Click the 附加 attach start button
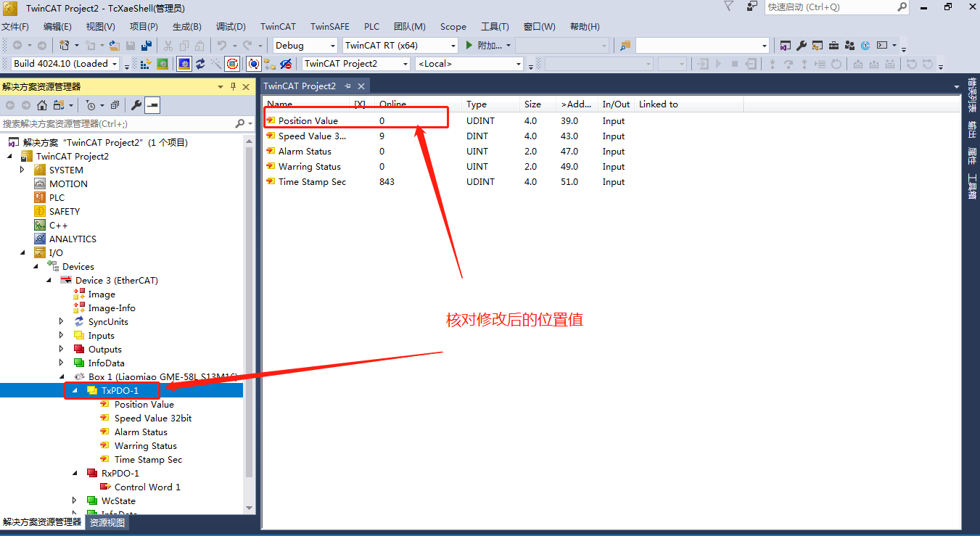 click(x=484, y=45)
